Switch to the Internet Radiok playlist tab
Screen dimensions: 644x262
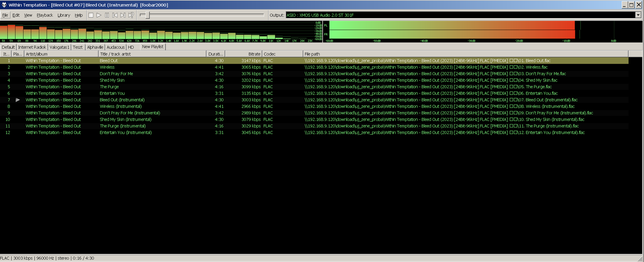[x=32, y=47]
